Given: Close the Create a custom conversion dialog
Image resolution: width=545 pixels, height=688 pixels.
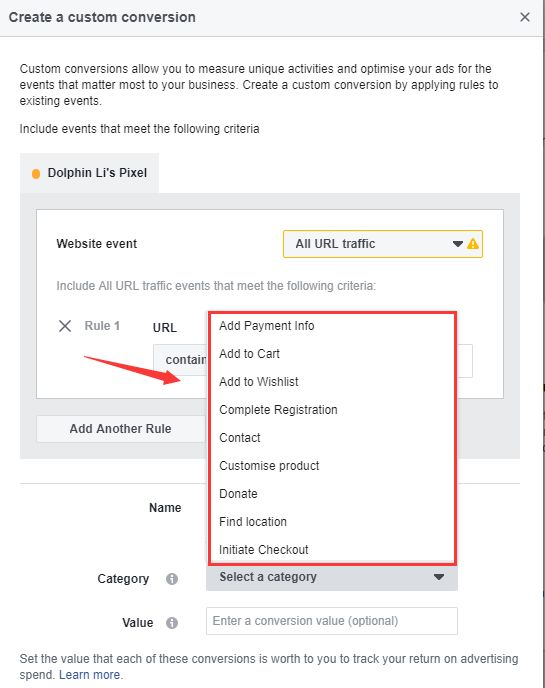Looking at the screenshot, I should click(524, 17).
